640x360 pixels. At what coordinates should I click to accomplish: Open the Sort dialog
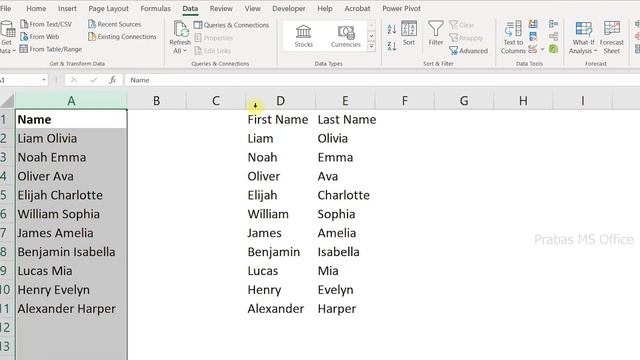click(x=409, y=33)
